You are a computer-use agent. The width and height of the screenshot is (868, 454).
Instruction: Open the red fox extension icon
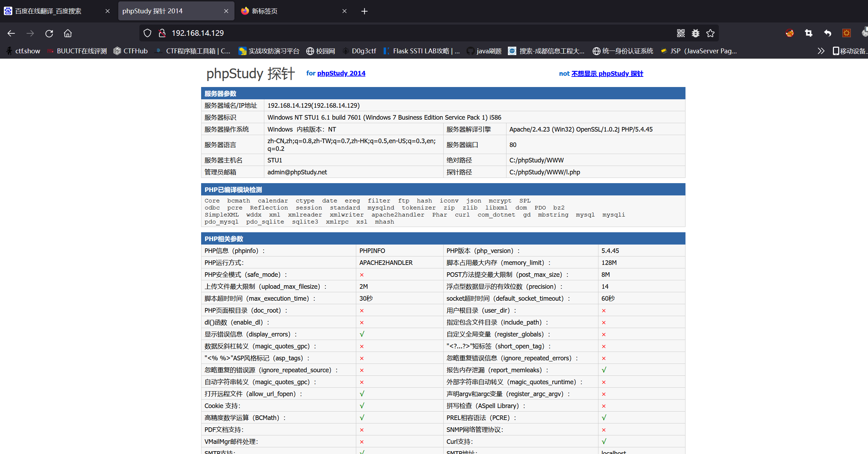point(790,33)
